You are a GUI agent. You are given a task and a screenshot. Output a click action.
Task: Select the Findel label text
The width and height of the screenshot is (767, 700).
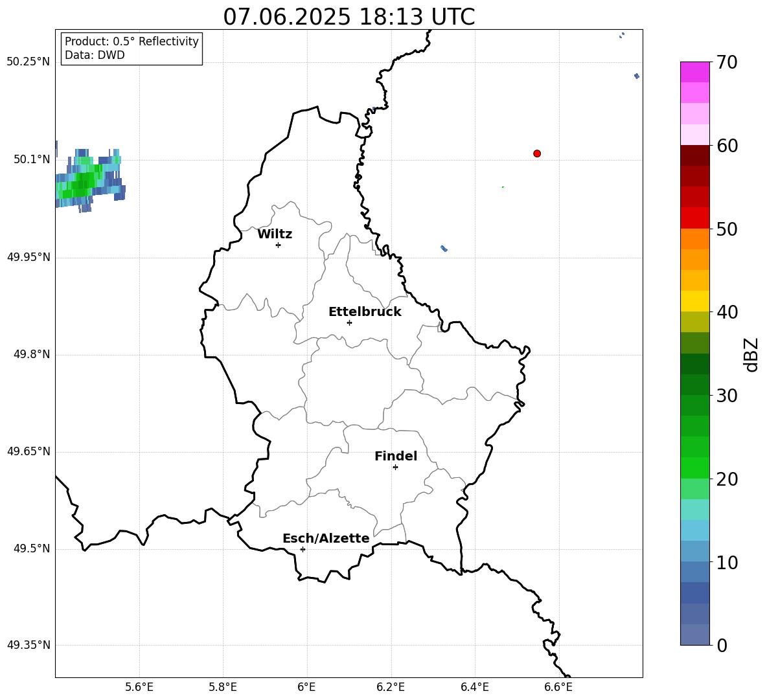(x=396, y=456)
